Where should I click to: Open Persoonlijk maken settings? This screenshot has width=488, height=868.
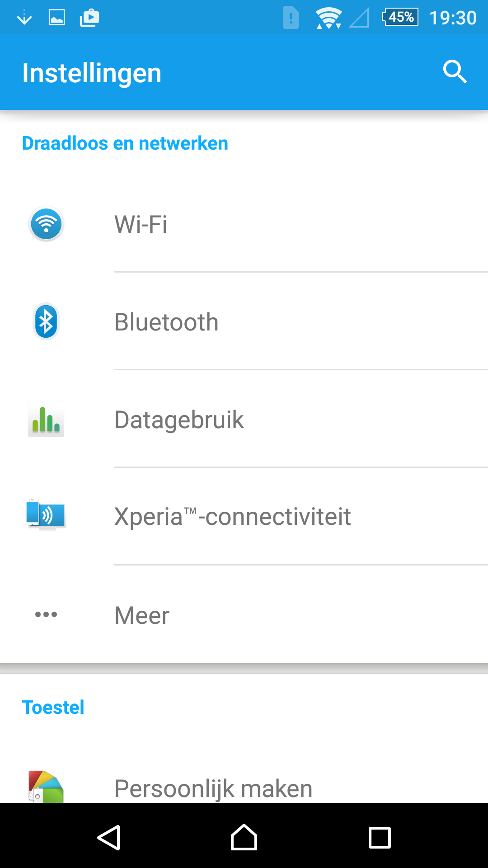tap(244, 788)
